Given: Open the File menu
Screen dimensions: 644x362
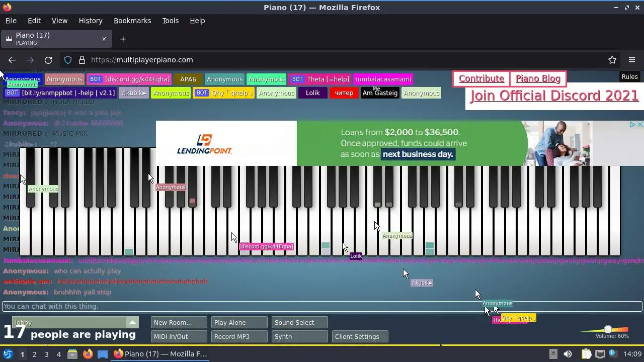Looking at the screenshot, I should (x=11, y=21).
